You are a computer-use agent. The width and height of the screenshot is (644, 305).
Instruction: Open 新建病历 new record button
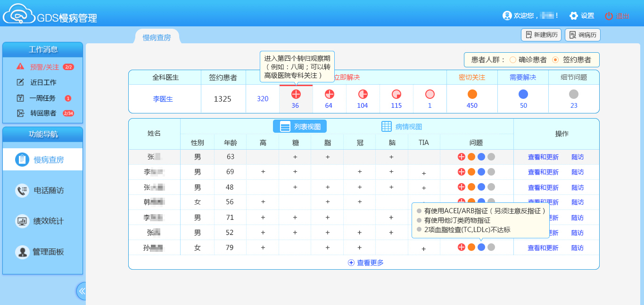tap(541, 35)
